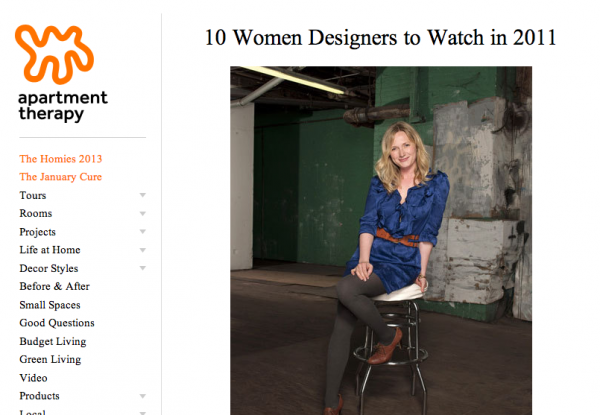Expand the Life at Home arrow
The height and width of the screenshot is (415, 600).
pos(143,250)
